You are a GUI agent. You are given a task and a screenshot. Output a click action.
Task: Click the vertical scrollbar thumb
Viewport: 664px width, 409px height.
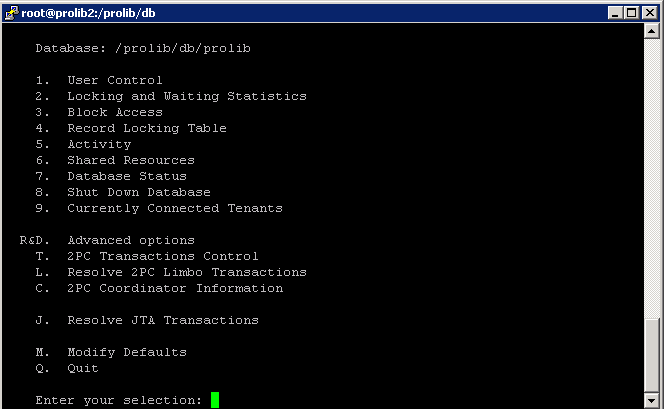[x=651, y=356]
